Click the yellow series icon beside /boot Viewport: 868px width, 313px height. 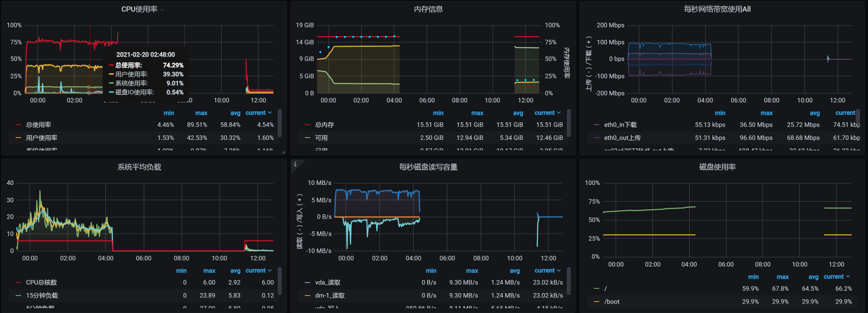click(597, 302)
